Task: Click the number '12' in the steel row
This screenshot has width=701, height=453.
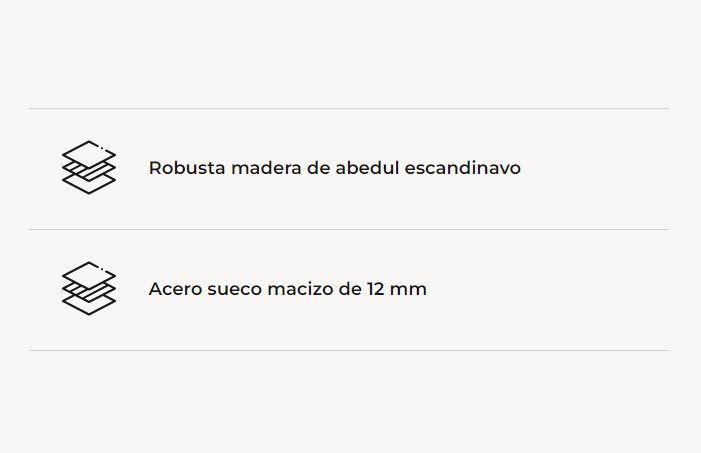Action: pyautogui.click(x=376, y=289)
